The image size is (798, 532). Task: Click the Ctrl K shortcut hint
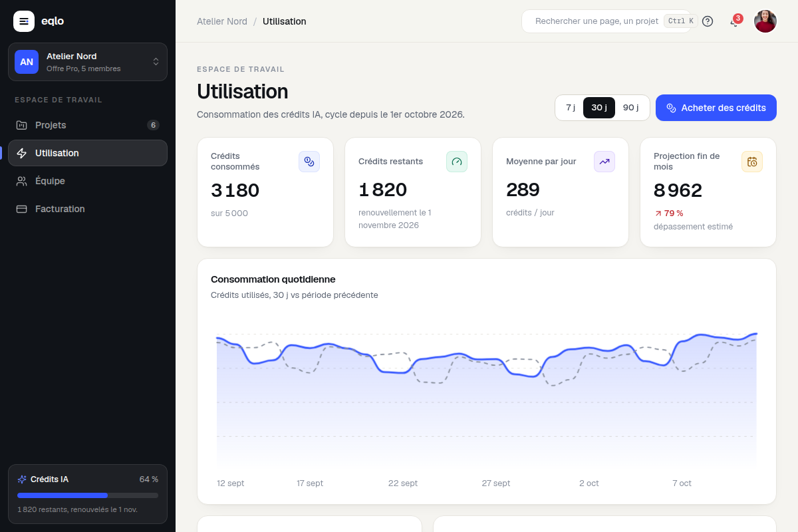coord(680,21)
